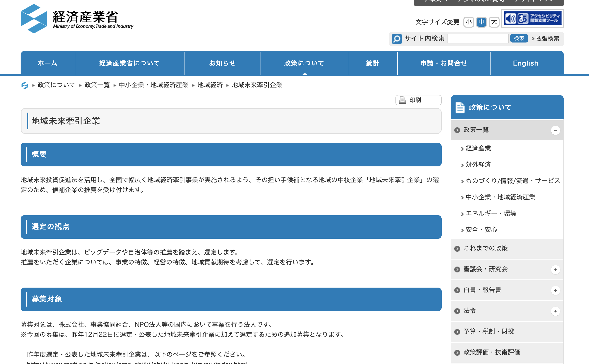Switch to English site
Viewport: 589px width, 364px height.
click(527, 63)
